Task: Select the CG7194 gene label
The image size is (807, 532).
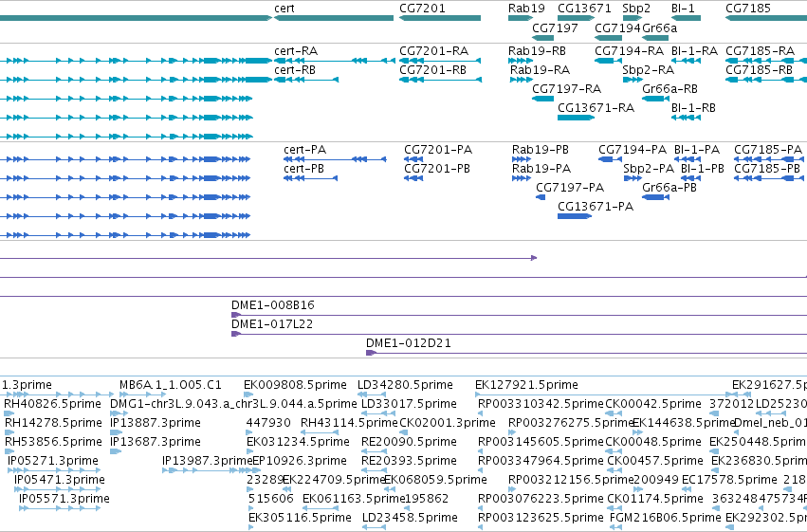Action: 617,28
